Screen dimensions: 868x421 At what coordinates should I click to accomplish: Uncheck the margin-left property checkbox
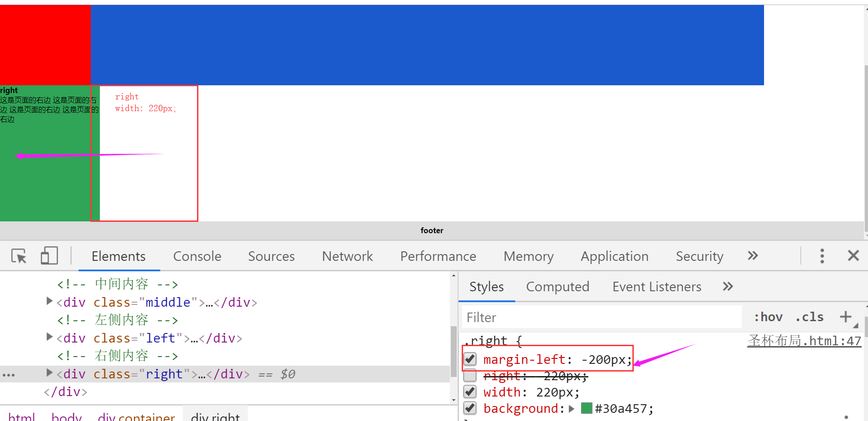[x=470, y=359]
